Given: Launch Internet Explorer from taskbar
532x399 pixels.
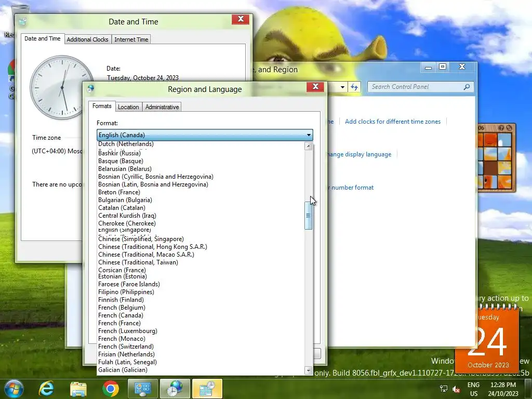Looking at the screenshot, I should pos(46,389).
